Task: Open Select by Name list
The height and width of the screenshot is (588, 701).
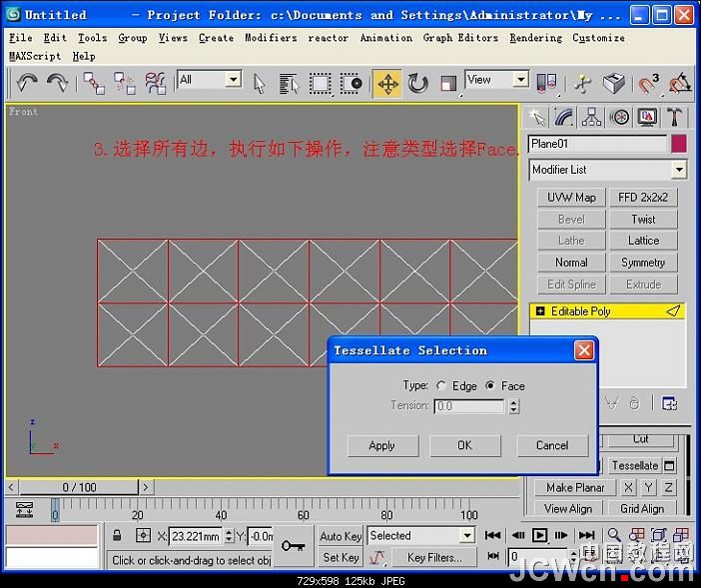Action: [289, 84]
